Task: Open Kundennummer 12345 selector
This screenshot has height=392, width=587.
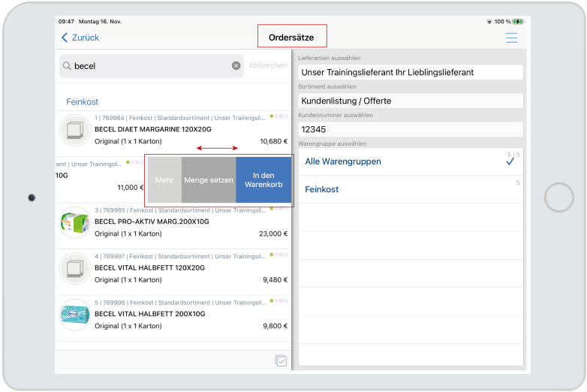Action: (x=410, y=129)
